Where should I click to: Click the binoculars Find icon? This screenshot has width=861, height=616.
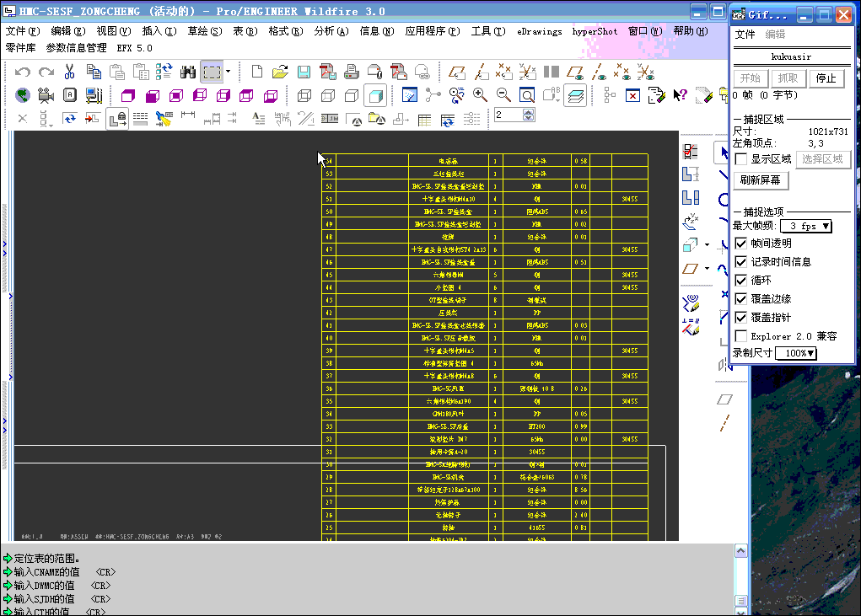pos(188,72)
